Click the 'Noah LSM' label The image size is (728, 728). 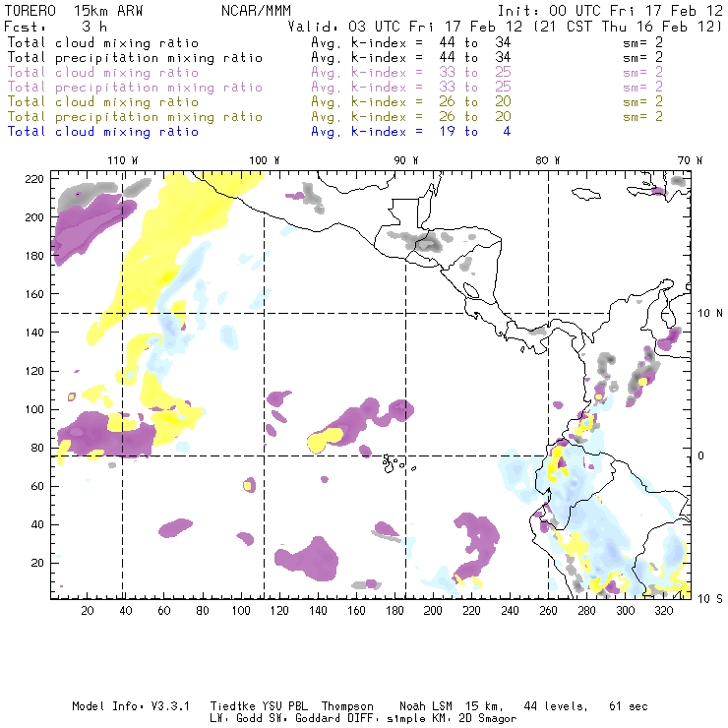click(426, 706)
